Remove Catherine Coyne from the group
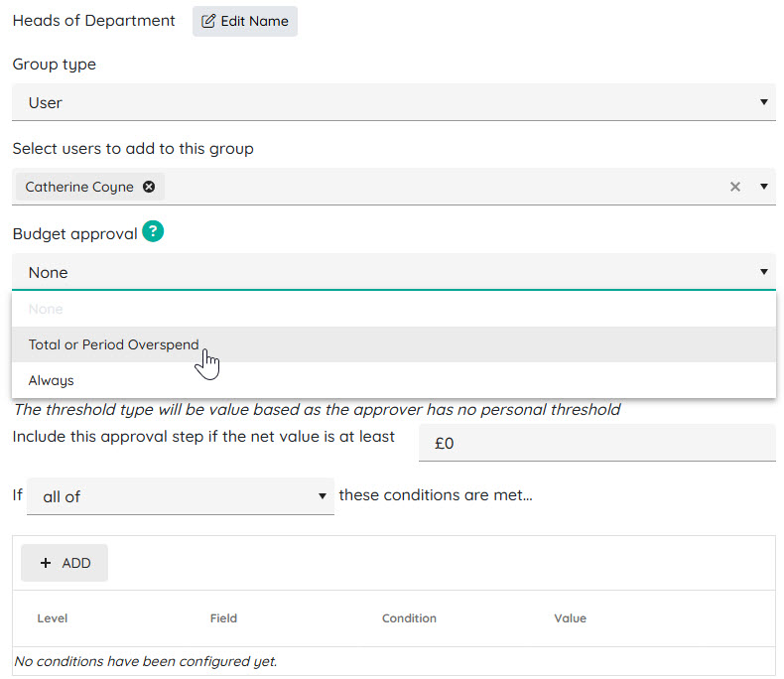 (x=149, y=187)
